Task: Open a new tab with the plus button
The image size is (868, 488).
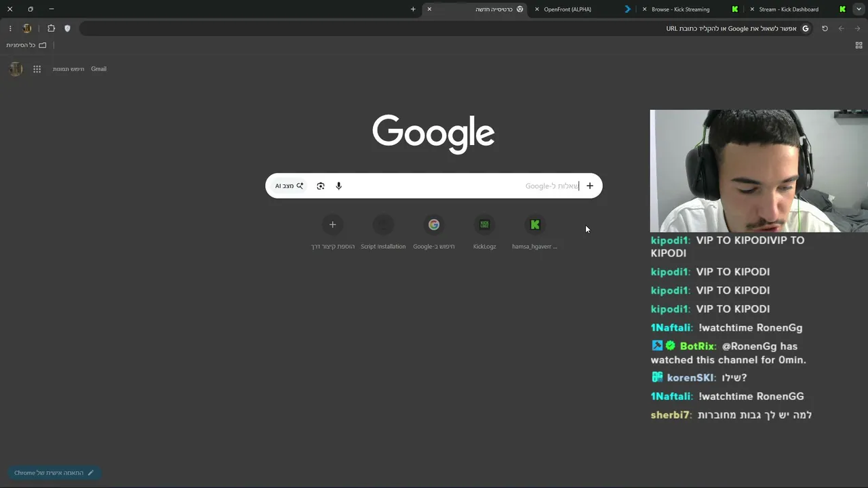Action: pyautogui.click(x=413, y=9)
